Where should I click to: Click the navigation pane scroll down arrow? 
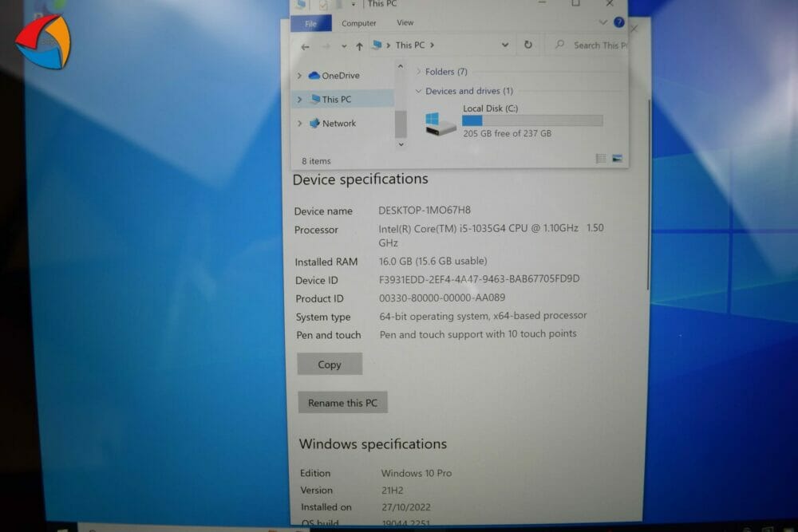(x=401, y=144)
